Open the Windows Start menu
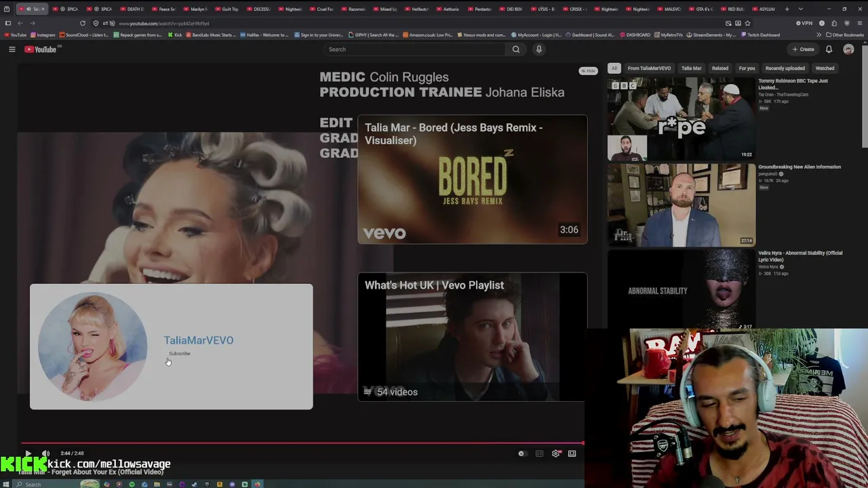This screenshot has height=488, width=868. (x=6, y=484)
